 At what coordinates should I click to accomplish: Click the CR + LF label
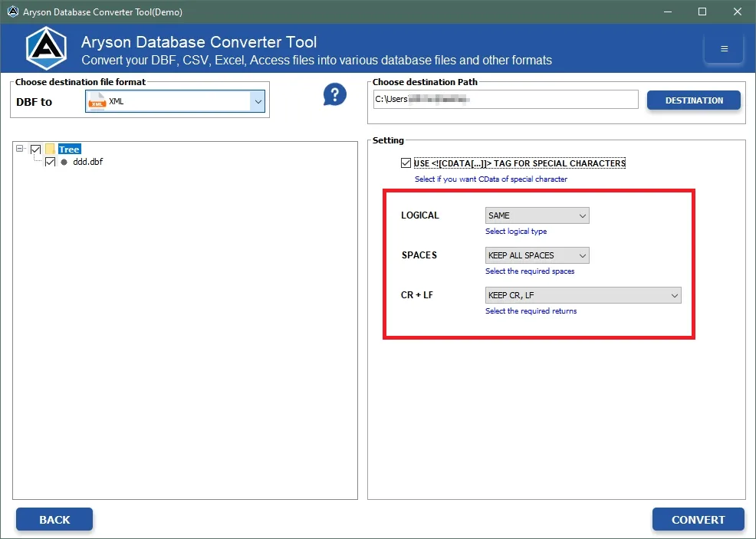pyautogui.click(x=416, y=295)
